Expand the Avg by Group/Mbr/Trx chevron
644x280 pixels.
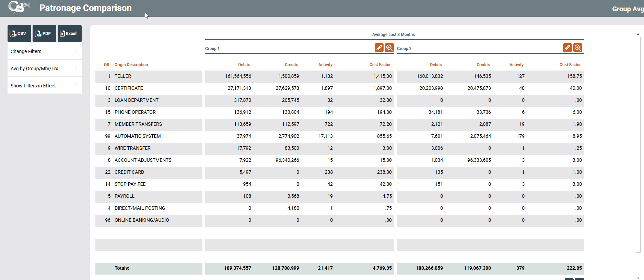[76, 69]
